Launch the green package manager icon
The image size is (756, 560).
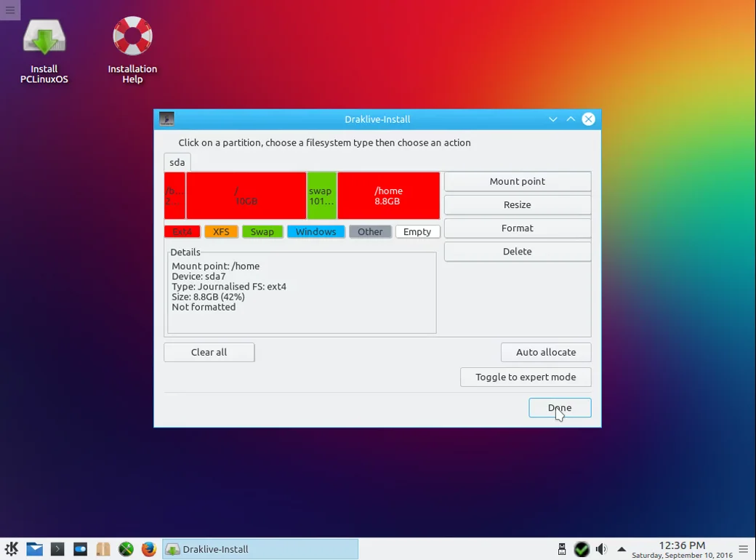126,549
